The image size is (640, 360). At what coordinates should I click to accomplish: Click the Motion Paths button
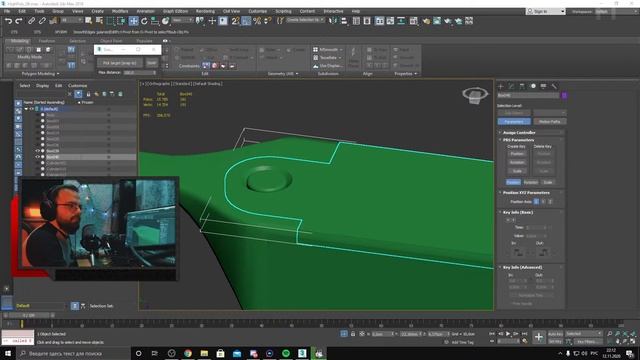click(x=549, y=122)
